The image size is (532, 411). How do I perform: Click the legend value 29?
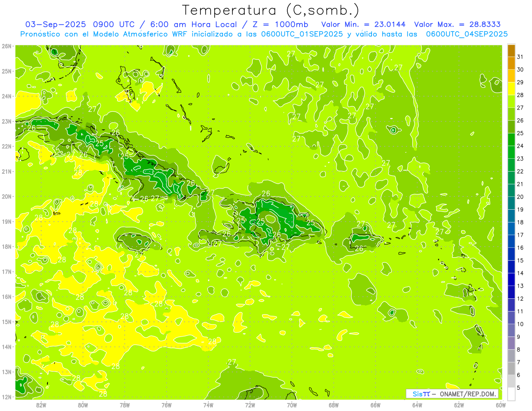[x=520, y=82]
